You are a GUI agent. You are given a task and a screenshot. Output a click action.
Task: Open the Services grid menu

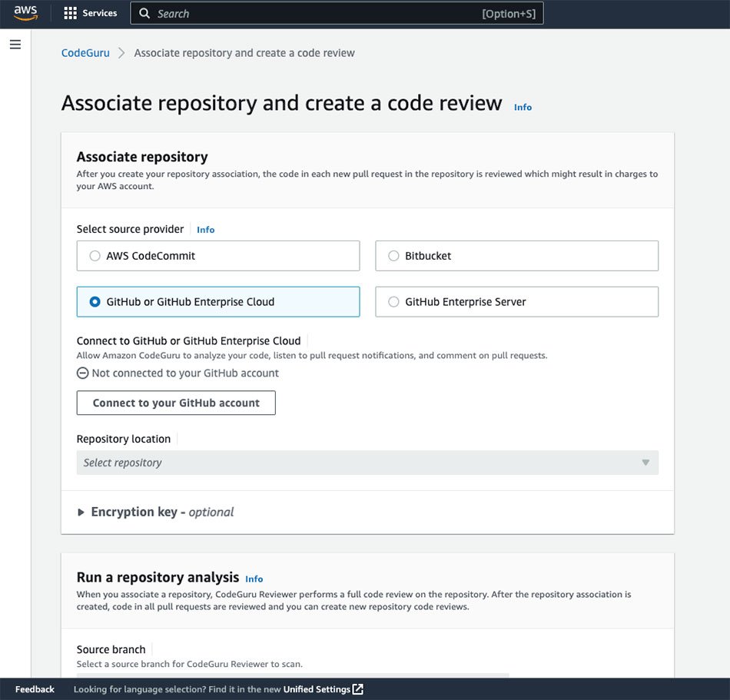pos(71,13)
